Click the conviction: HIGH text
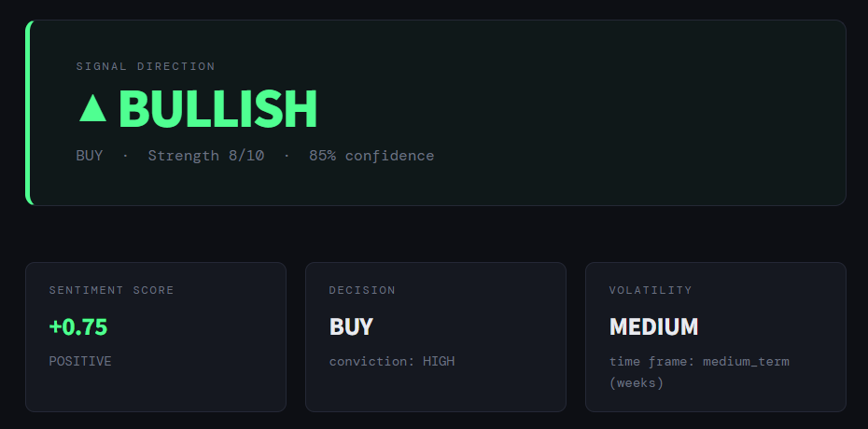 (x=392, y=361)
